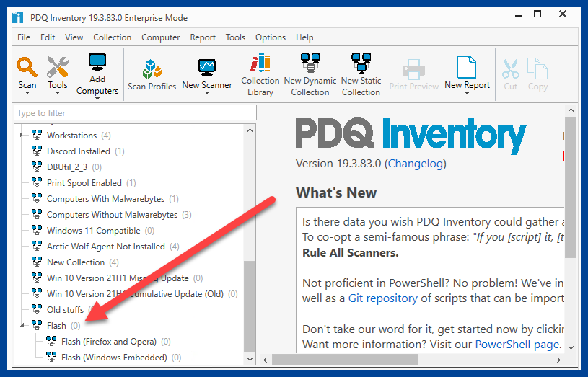This screenshot has height=377, width=588.
Task: Click the Workstations collection icon
Action: click(37, 135)
